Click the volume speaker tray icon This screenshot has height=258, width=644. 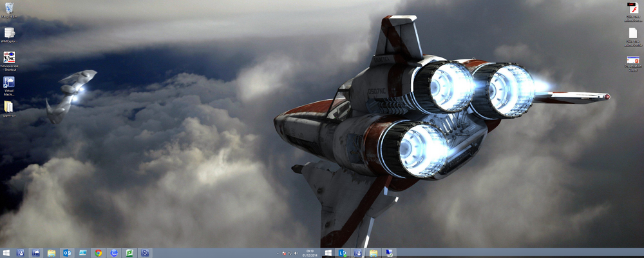(x=296, y=253)
